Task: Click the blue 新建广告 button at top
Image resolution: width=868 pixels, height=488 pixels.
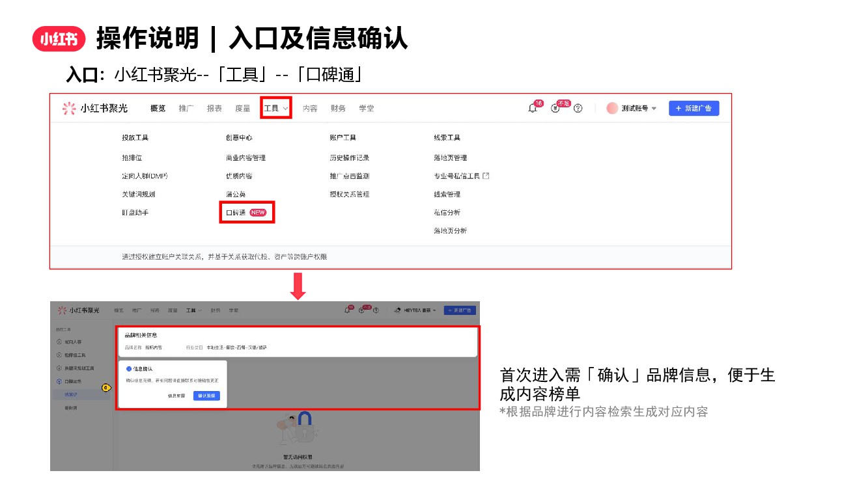Action: 693,109
